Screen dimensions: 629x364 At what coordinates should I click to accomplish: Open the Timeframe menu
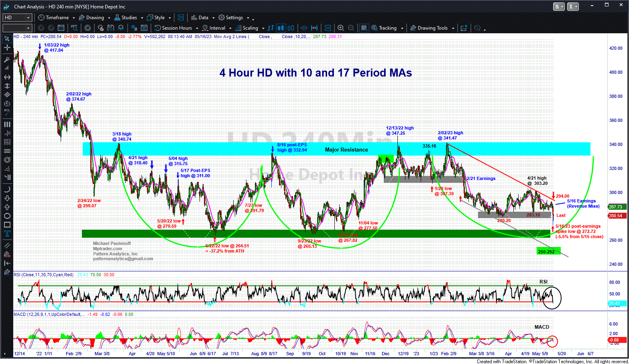coord(53,18)
